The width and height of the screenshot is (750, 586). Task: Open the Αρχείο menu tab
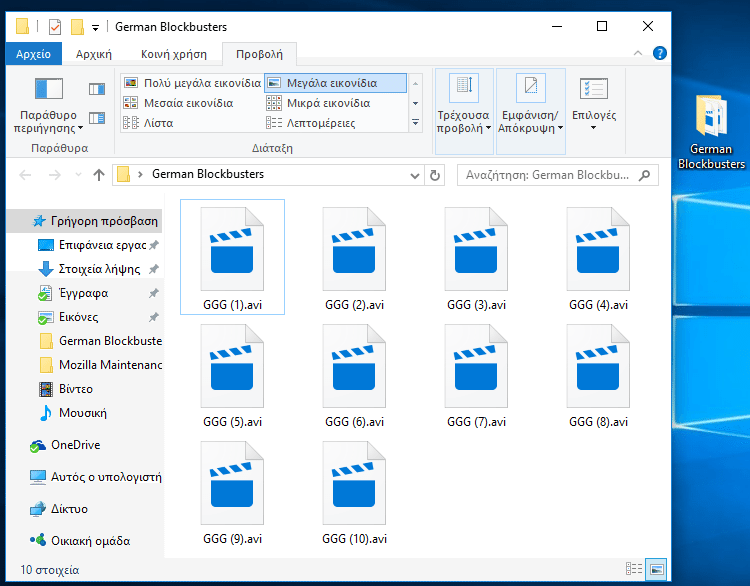pos(34,54)
